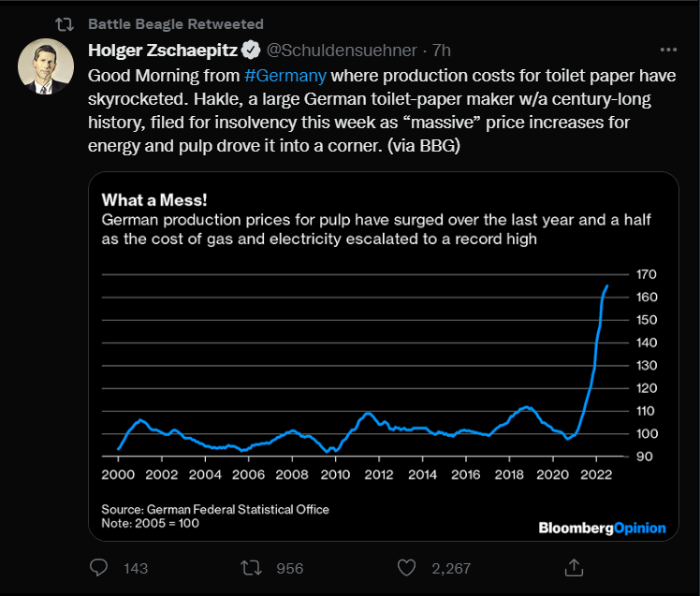Click the reply speech bubble icon
Screen dimensions: 700x596
pos(98,567)
